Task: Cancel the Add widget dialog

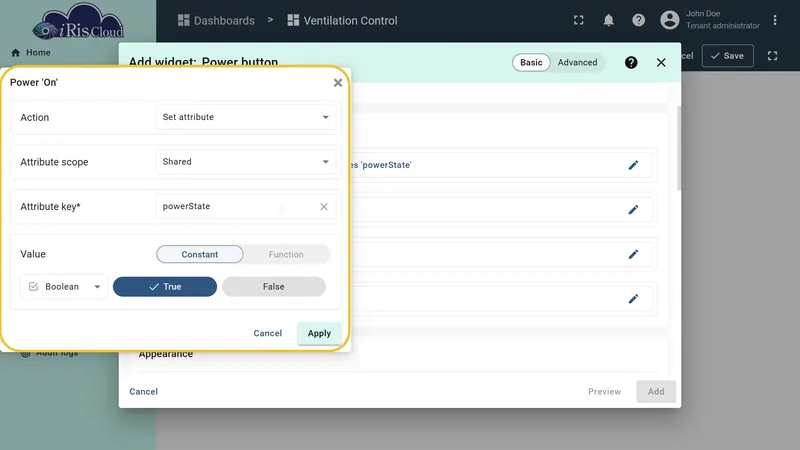Action: click(x=143, y=392)
